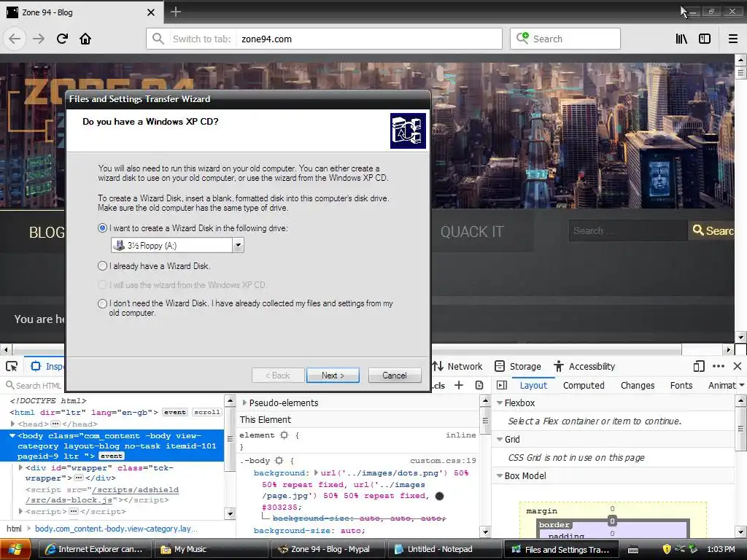The image size is (747, 560).
Task: Open the overflow tabs dropdown beside Animations
Action: pos(742,385)
